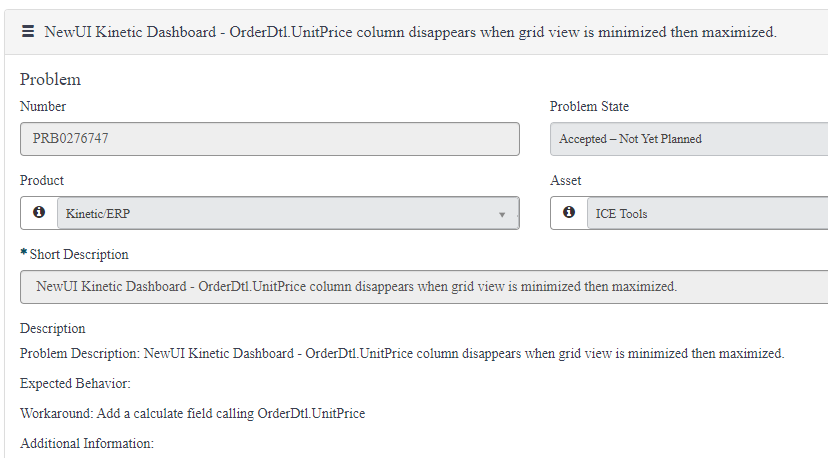Click the Short Description text field
The height and width of the screenshot is (458, 828).
point(424,287)
